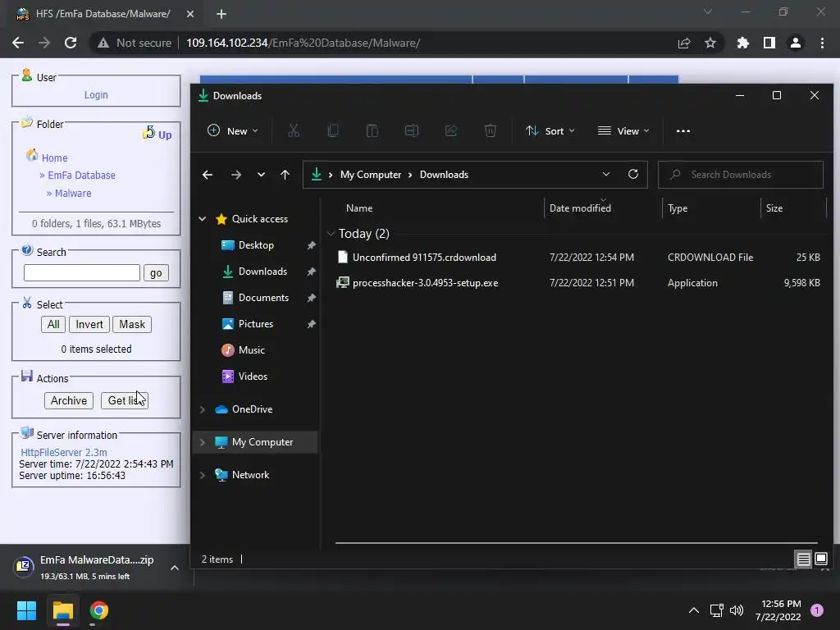Open the View dropdown in Explorer

point(623,130)
